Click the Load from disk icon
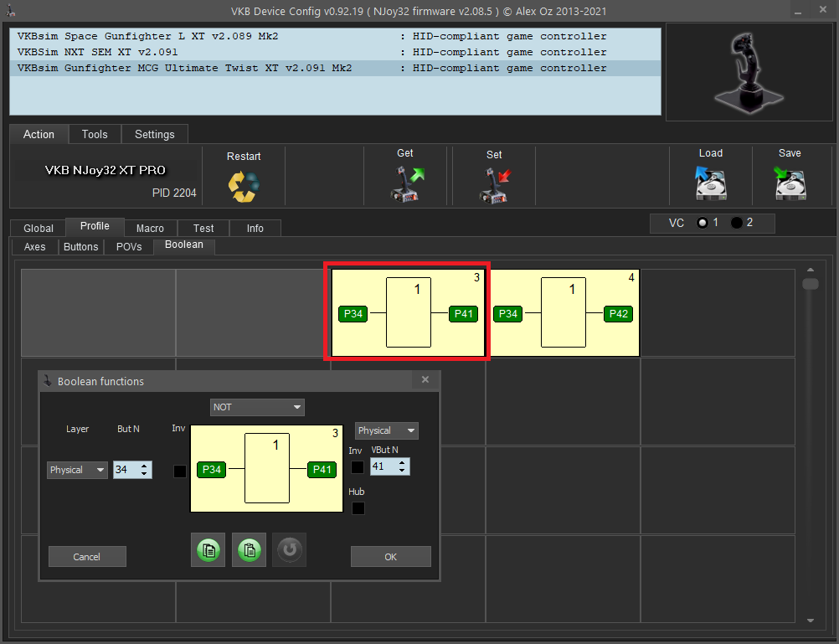839x644 pixels. [711, 183]
